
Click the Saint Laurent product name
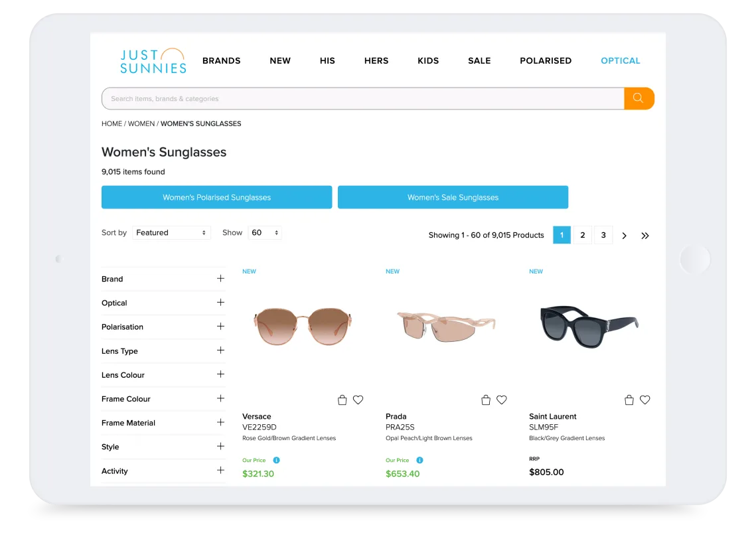(552, 416)
